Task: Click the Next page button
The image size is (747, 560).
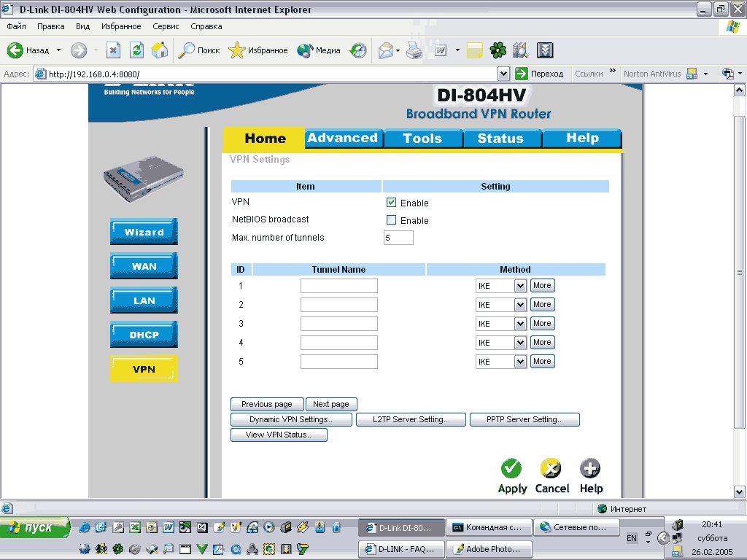Action: (x=331, y=404)
